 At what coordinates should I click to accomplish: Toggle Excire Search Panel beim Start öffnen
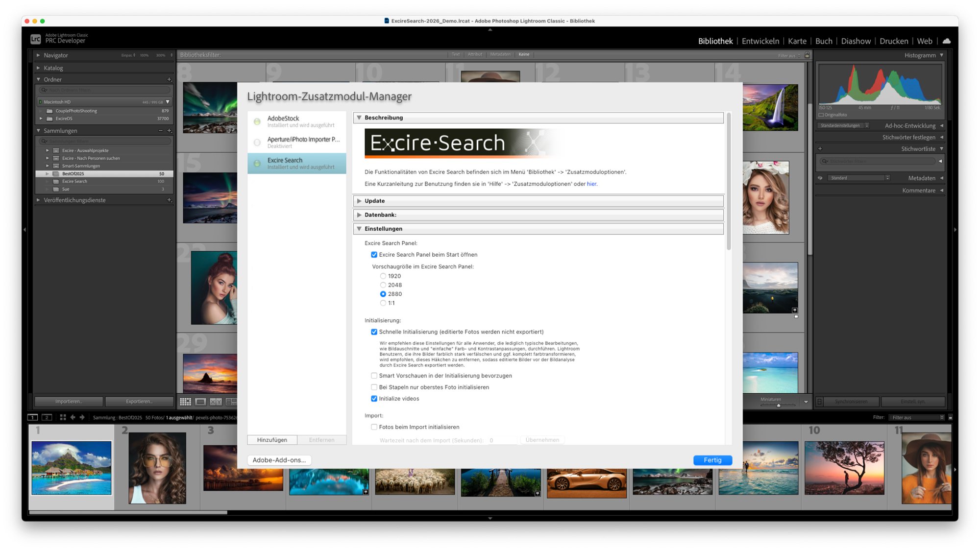(374, 255)
